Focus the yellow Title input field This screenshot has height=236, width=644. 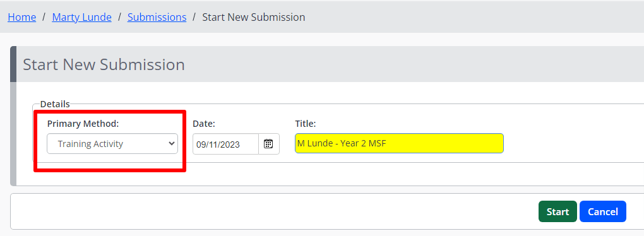tap(399, 143)
